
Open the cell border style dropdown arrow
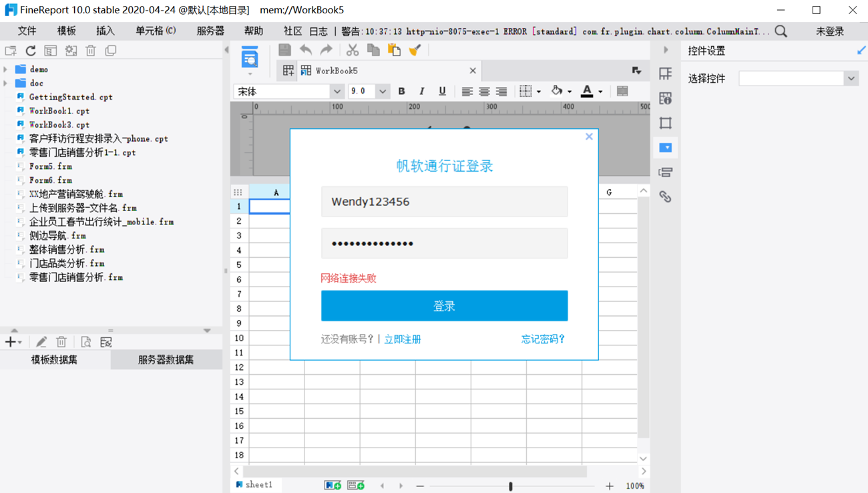pyautogui.click(x=539, y=92)
